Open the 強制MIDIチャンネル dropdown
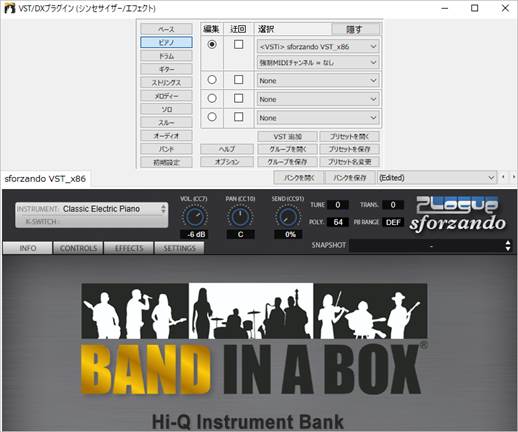The image size is (518, 432). coord(318,62)
